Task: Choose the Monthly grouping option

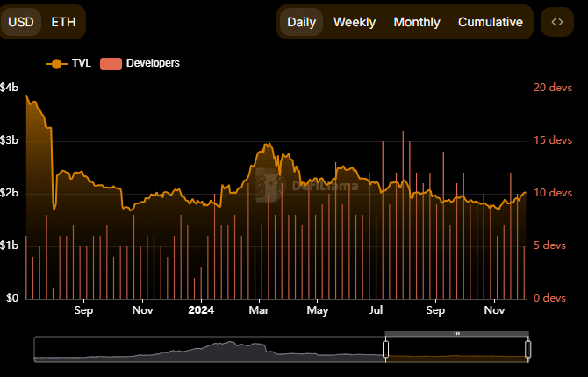Action: pyautogui.click(x=417, y=22)
